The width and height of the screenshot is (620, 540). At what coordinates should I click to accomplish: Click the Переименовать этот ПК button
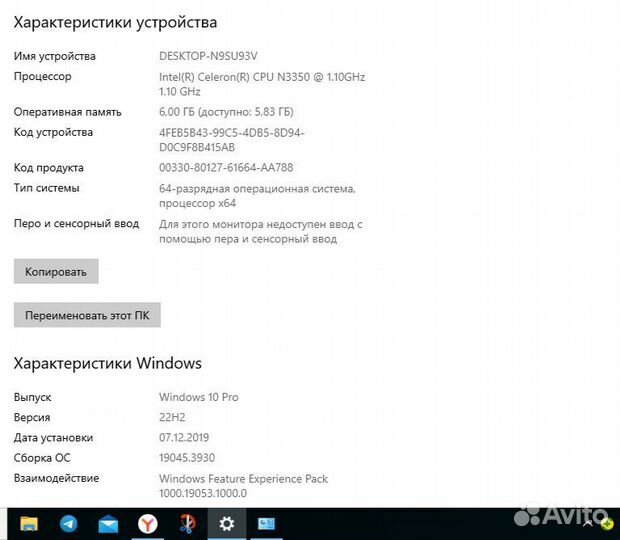pos(87,315)
